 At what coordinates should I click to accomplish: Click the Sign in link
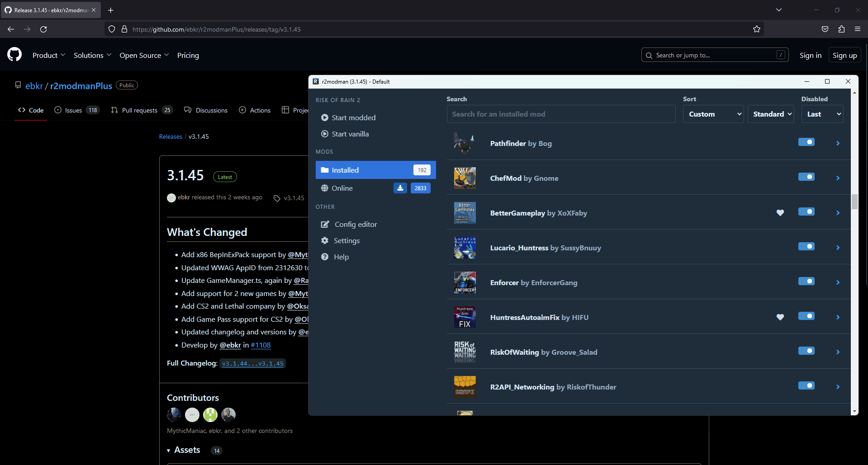pyautogui.click(x=811, y=55)
